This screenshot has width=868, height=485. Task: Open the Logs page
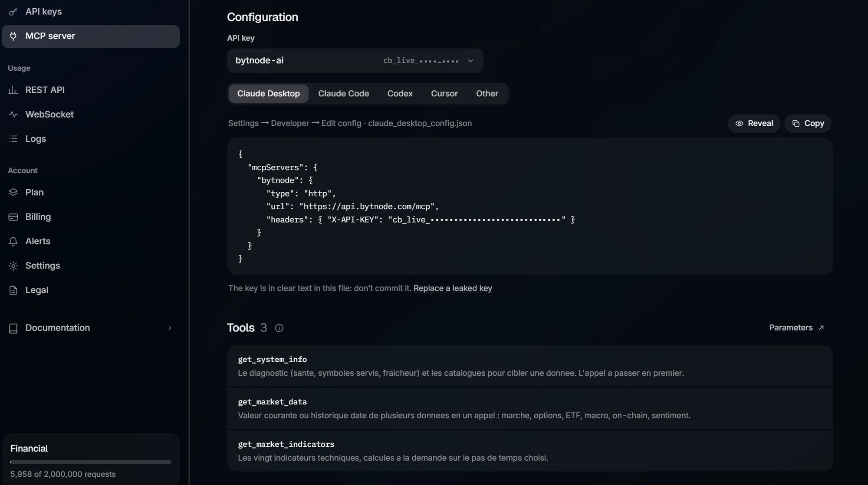point(91,139)
